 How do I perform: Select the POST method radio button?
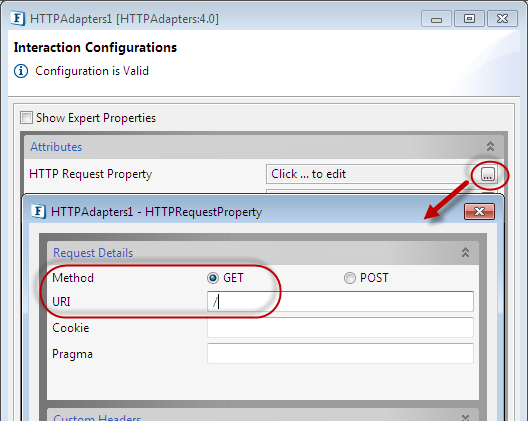pos(350,278)
